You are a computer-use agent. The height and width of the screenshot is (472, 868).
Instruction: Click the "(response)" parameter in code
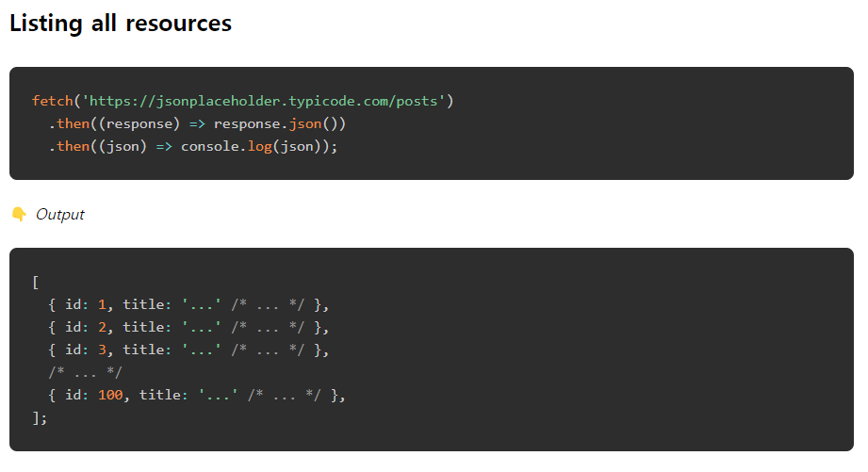pyautogui.click(x=139, y=124)
